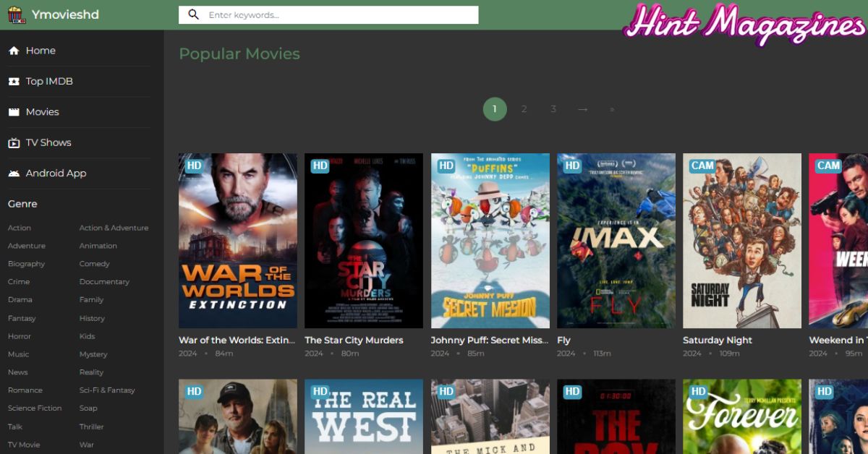This screenshot has height=454, width=868.
Task: Select the Sci-Fi & Fantasy genre
Action: click(x=108, y=390)
